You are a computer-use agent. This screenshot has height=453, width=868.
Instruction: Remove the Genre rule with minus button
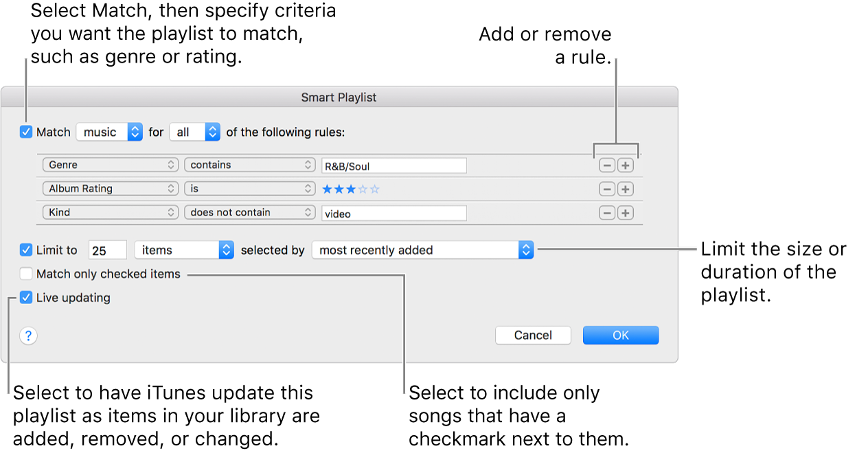(607, 165)
